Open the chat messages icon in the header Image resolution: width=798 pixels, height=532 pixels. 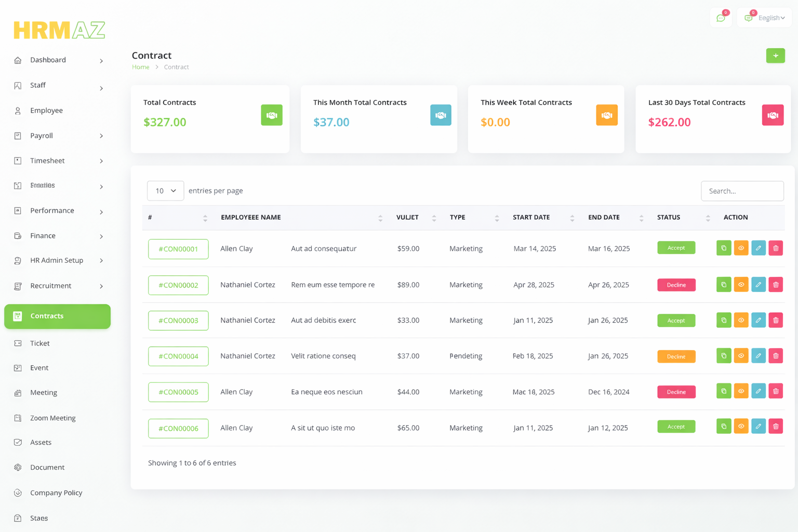tap(721, 18)
